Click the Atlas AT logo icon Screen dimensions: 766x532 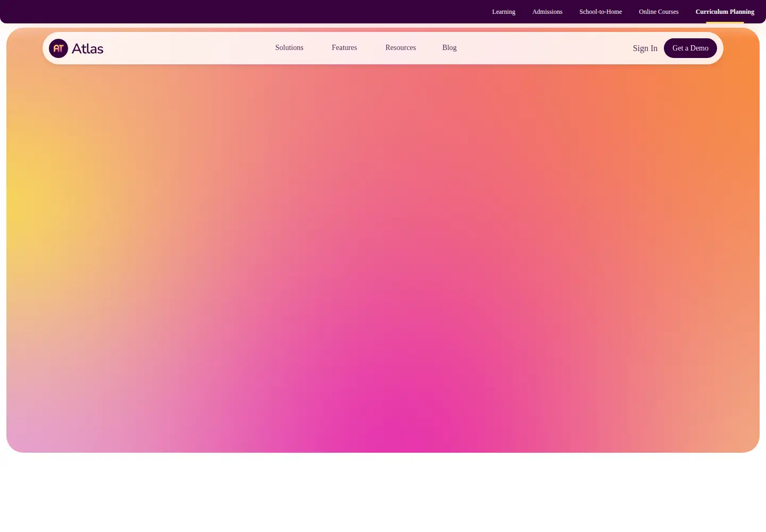pyautogui.click(x=59, y=48)
